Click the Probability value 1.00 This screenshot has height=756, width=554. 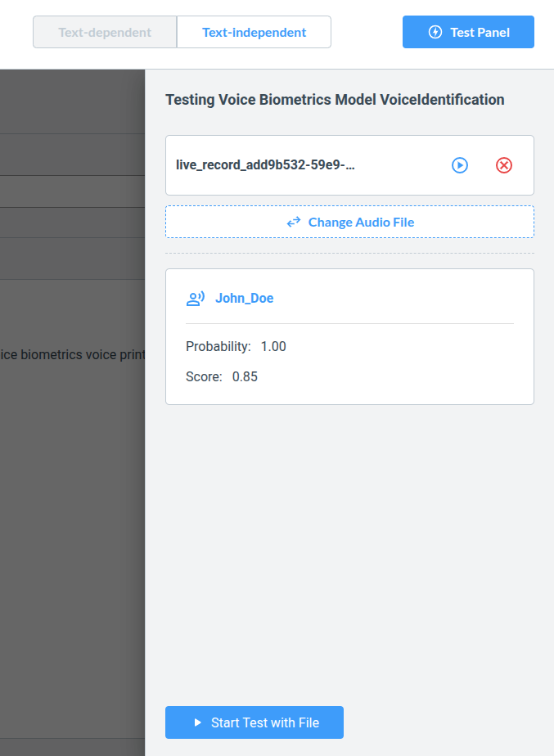tap(273, 347)
